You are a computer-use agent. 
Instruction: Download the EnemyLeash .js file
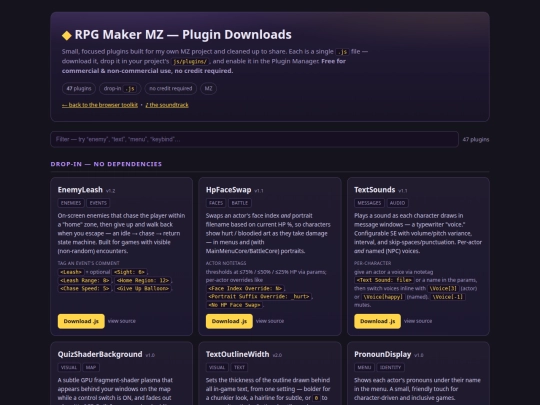point(81,321)
